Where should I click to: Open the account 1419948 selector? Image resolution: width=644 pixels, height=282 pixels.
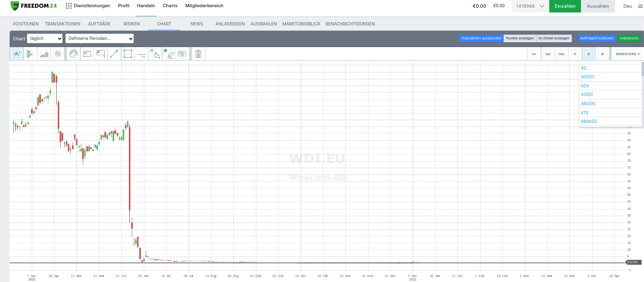point(530,6)
